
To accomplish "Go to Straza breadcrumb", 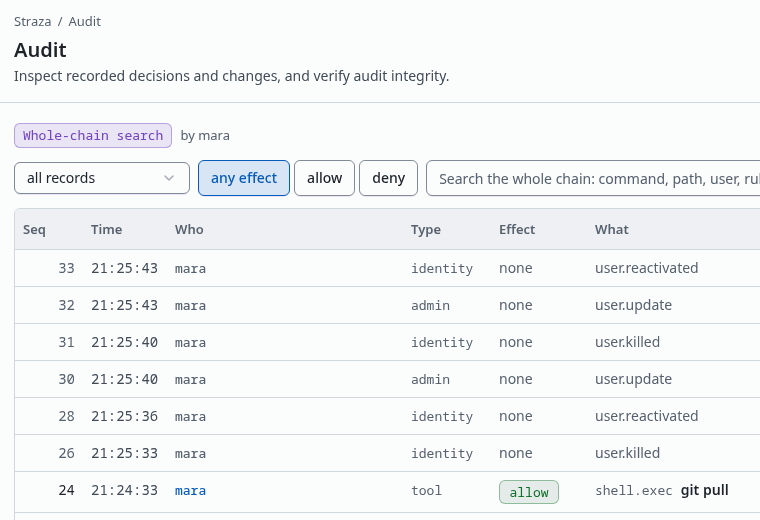I will (x=32, y=21).
